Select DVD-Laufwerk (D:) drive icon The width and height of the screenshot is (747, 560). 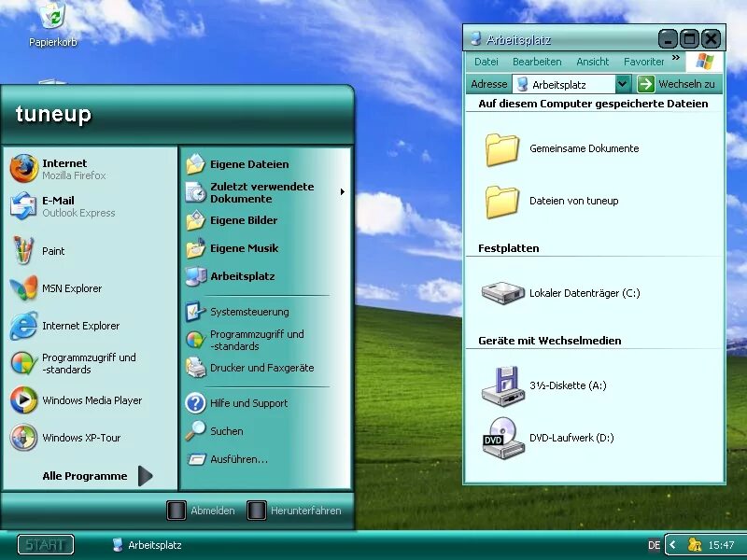pyautogui.click(x=502, y=438)
